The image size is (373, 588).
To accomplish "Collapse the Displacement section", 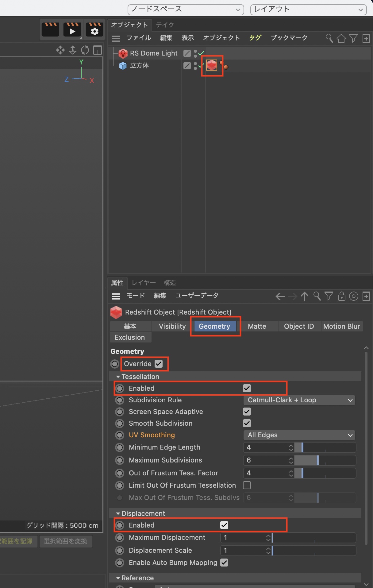I will coord(118,513).
